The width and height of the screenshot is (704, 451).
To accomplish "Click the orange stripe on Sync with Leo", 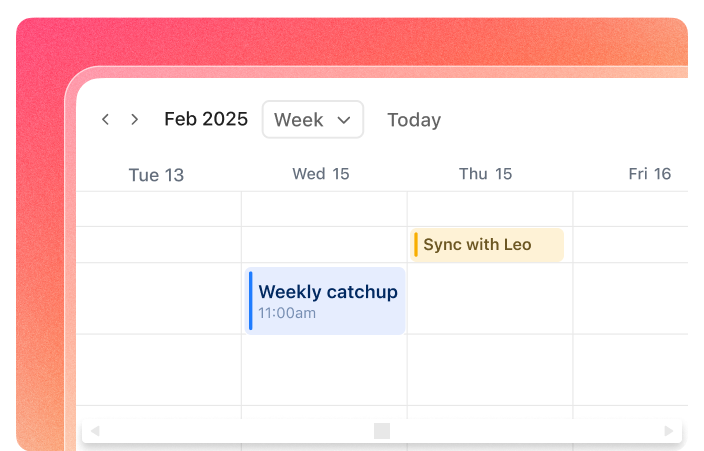I will pyautogui.click(x=416, y=244).
